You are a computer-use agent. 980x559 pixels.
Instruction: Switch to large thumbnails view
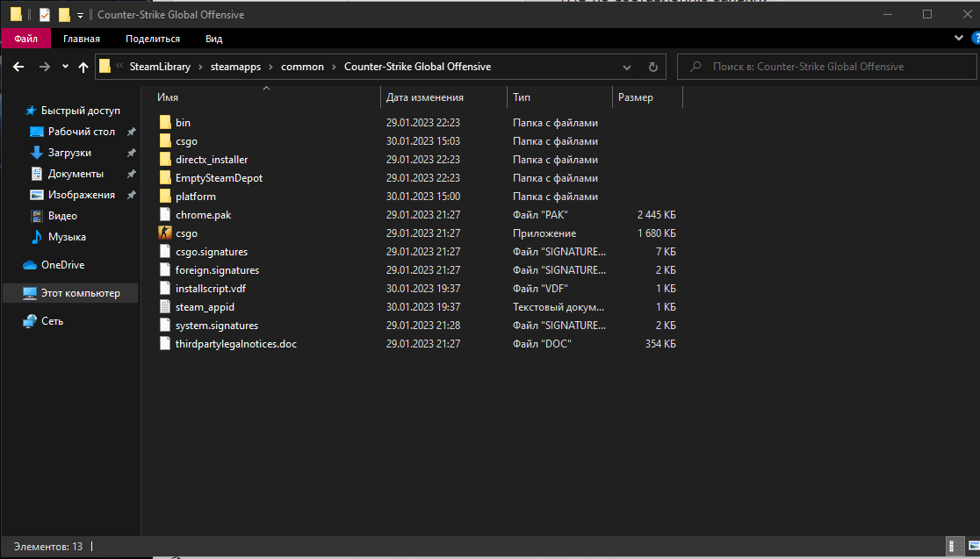(x=974, y=547)
